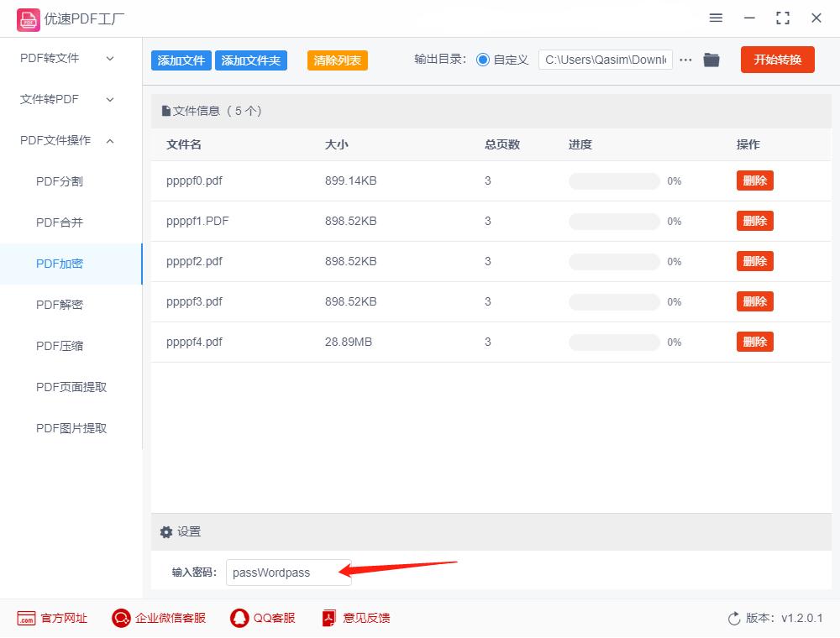This screenshot has height=638, width=840.
Task: Collapse the PDF文件操作 section chevron
Action: (x=109, y=140)
